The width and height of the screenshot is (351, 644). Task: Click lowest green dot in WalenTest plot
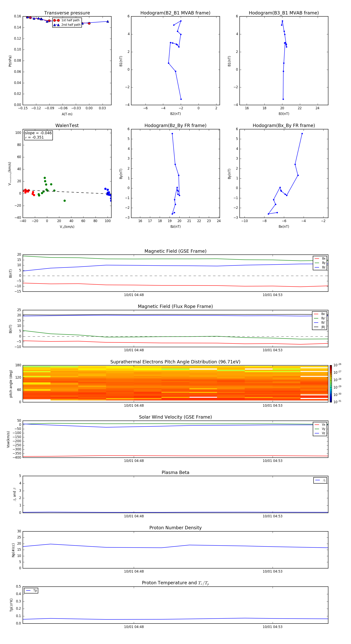point(65,201)
